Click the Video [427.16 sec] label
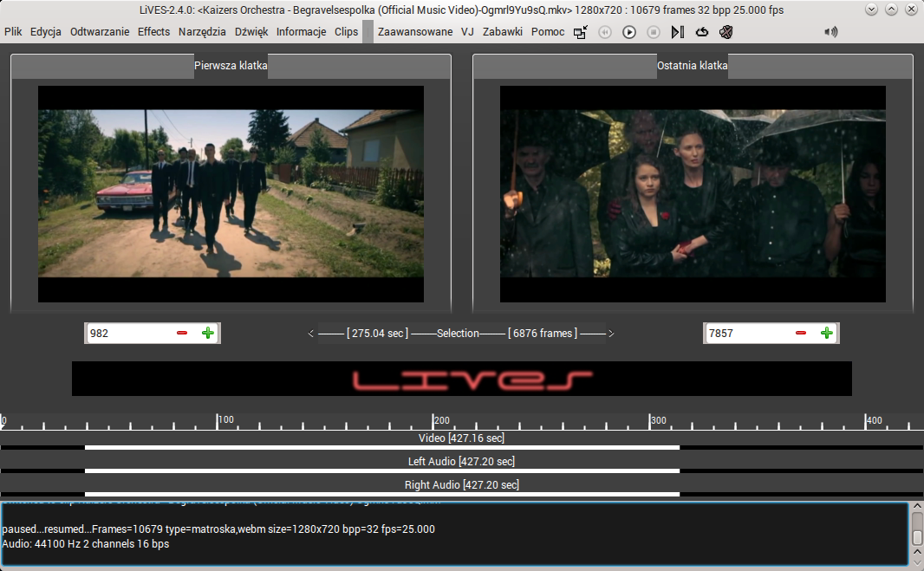 click(x=461, y=438)
